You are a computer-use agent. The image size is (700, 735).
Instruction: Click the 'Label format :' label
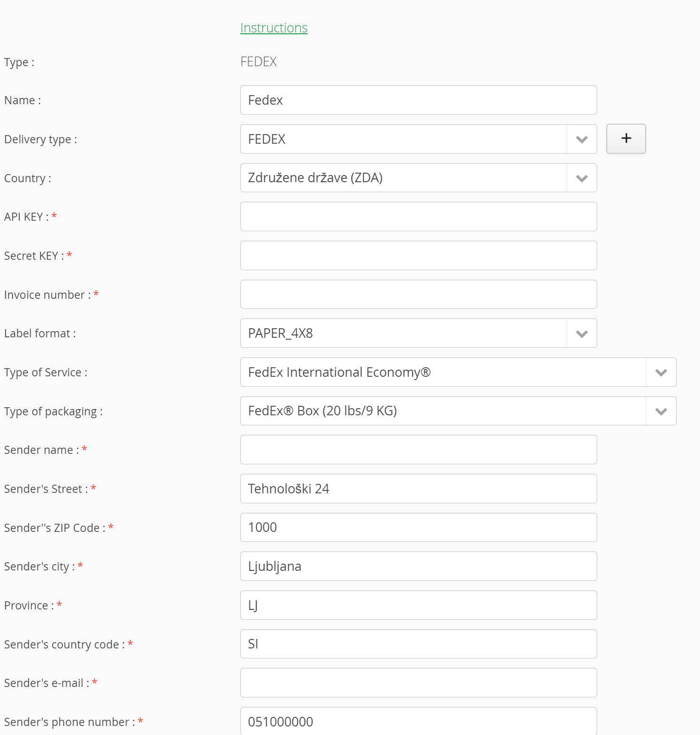[x=40, y=333]
